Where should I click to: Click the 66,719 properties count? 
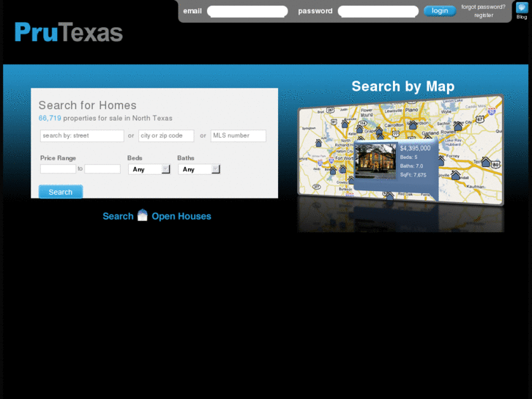click(x=50, y=118)
